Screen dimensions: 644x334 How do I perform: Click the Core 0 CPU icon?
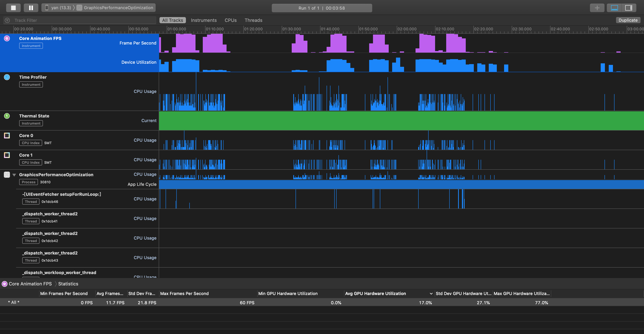point(7,136)
